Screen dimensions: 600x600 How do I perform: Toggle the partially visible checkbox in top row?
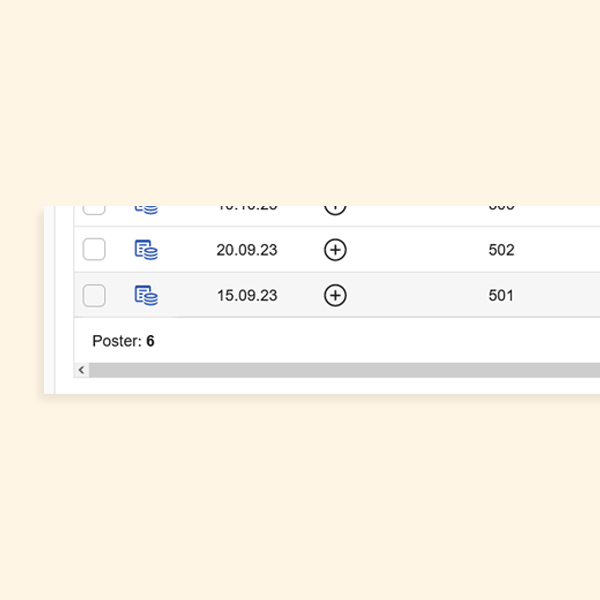(x=94, y=209)
